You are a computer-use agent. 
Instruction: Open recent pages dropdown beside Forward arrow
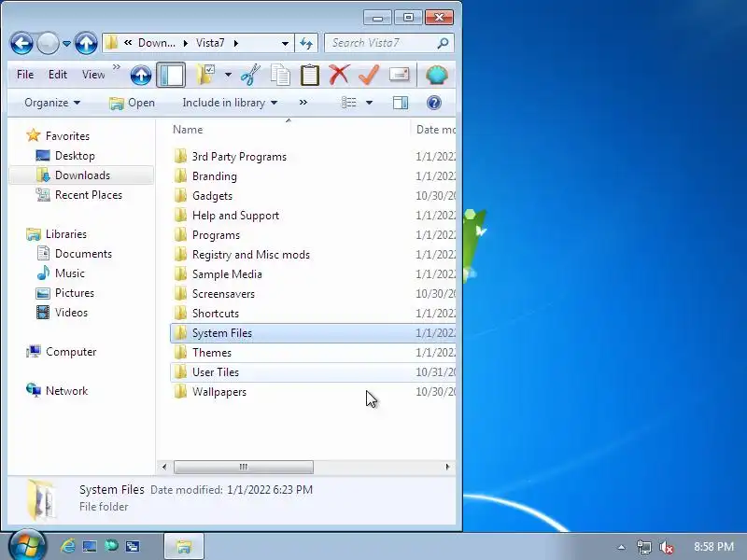tap(66, 44)
